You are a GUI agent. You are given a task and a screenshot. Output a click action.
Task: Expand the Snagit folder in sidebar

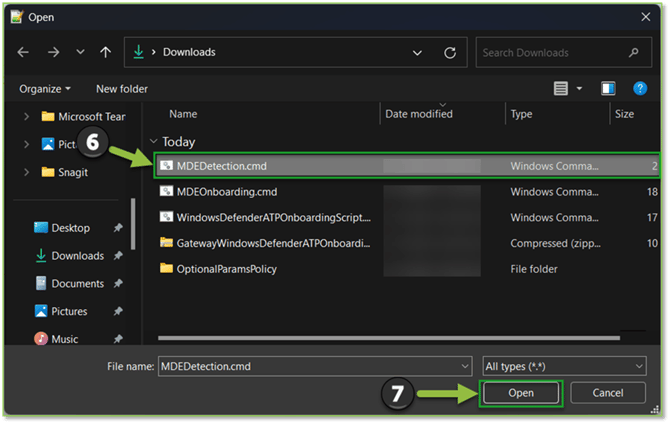(x=25, y=172)
